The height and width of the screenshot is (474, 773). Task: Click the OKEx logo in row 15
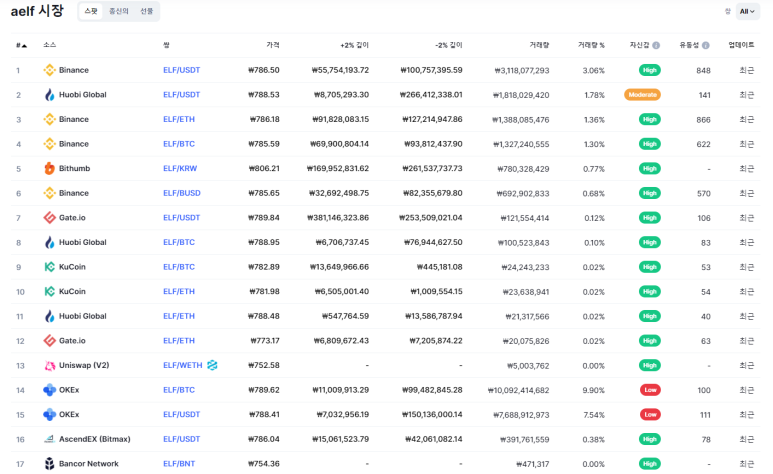pyautogui.click(x=49, y=415)
